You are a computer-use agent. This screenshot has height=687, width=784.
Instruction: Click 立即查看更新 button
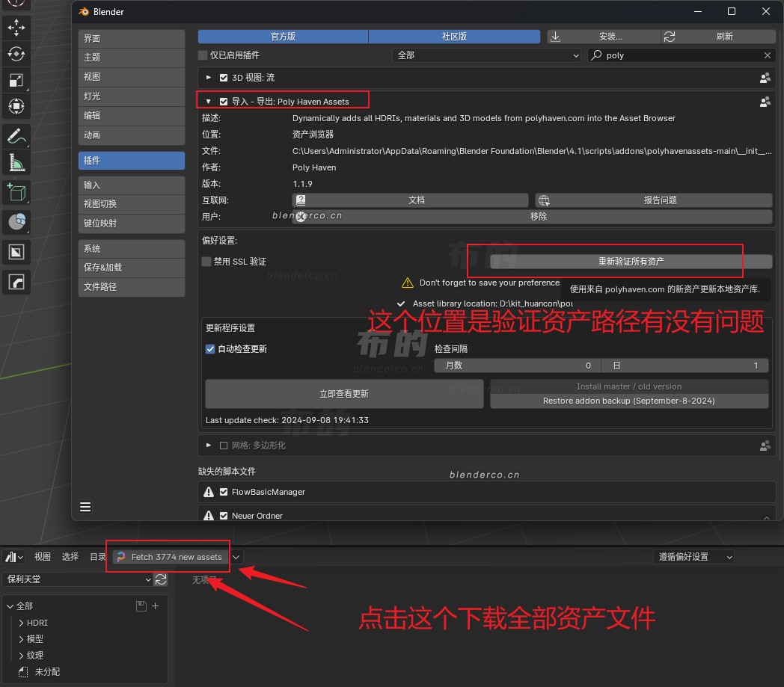click(x=345, y=394)
